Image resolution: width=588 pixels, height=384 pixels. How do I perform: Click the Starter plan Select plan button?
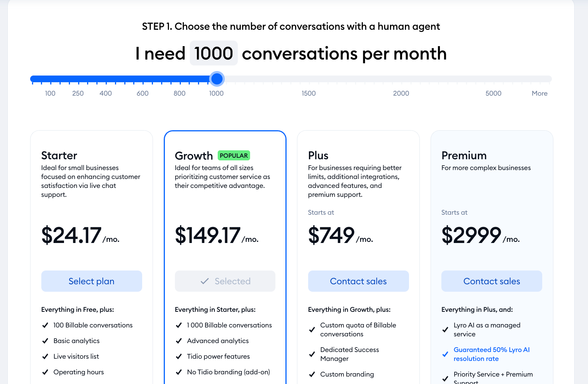point(92,281)
